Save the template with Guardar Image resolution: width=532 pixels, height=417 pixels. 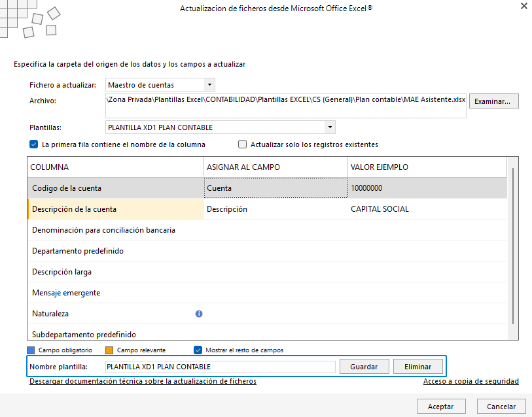[364, 367]
